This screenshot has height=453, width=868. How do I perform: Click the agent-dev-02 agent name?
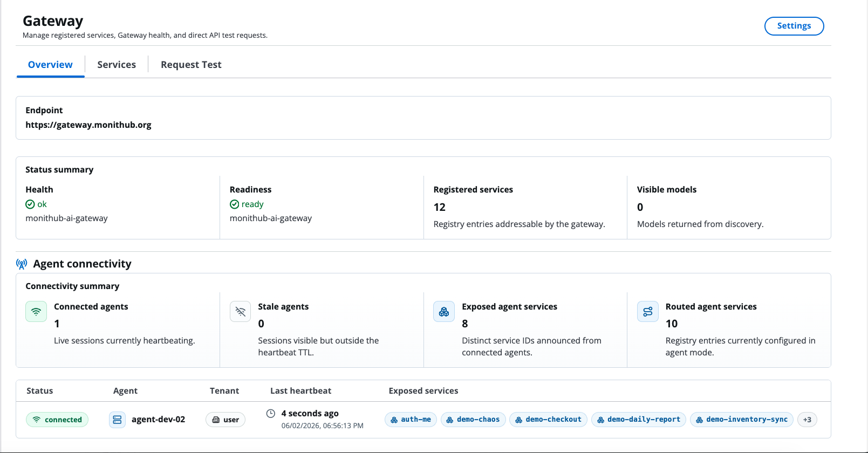[158, 420]
